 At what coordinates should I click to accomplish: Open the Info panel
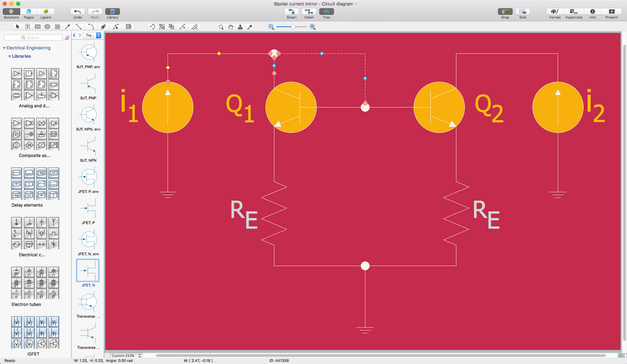coord(592,13)
